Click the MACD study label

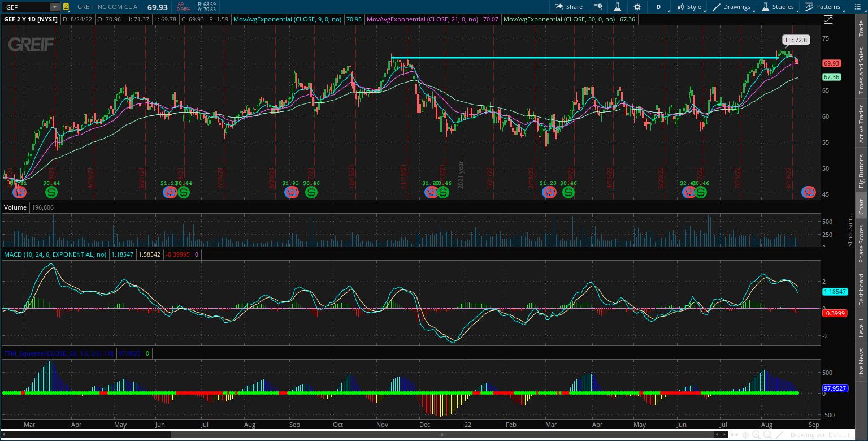55,254
